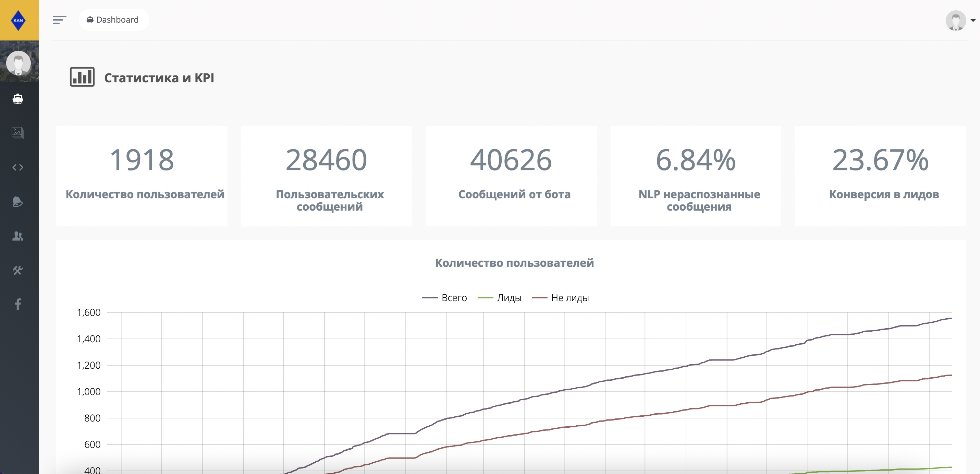Click the 1918 Количество пользователей card
The image size is (980, 474).
click(x=142, y=176)
